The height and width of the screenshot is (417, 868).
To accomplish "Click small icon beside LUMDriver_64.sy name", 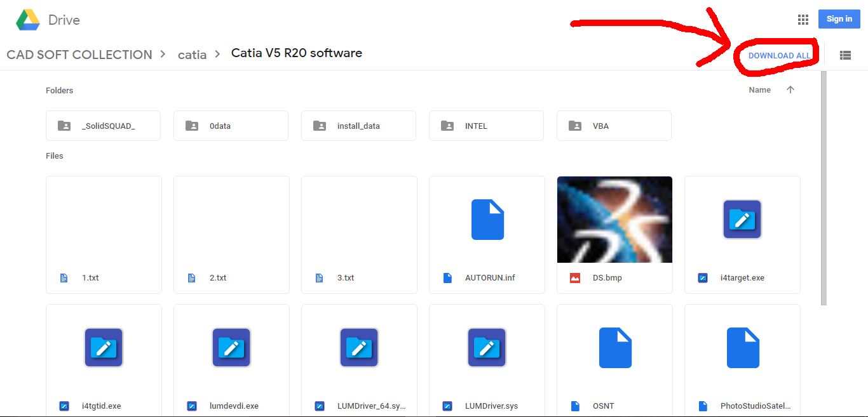I will click(319, 406).
